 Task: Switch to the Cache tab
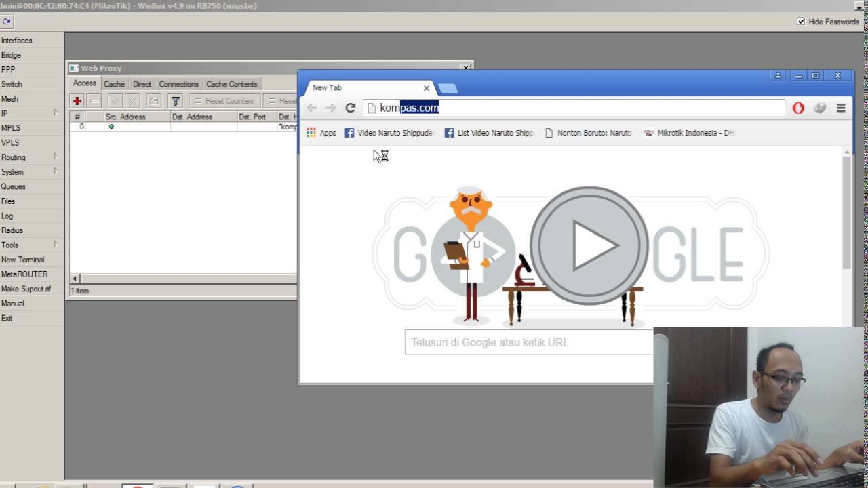coord(114,84)
